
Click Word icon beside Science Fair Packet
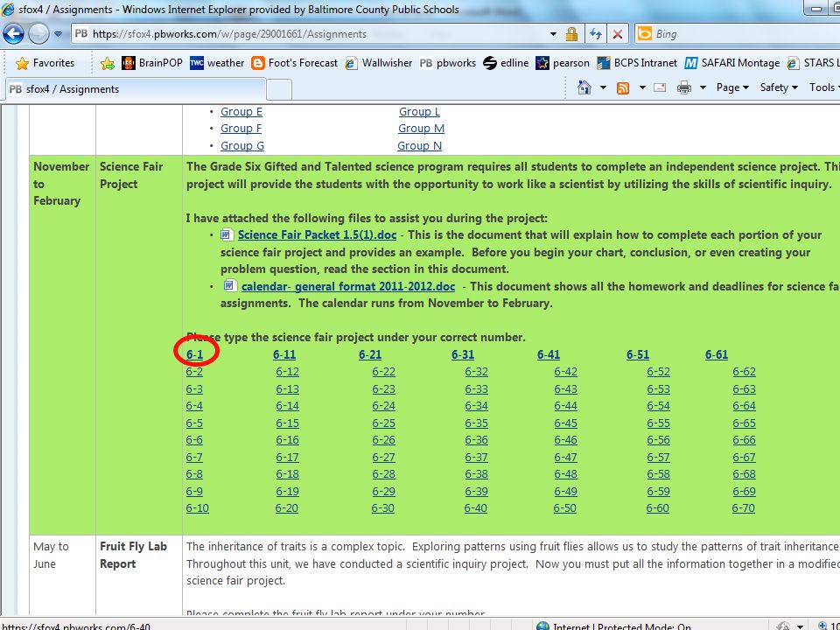click(227, 234)
